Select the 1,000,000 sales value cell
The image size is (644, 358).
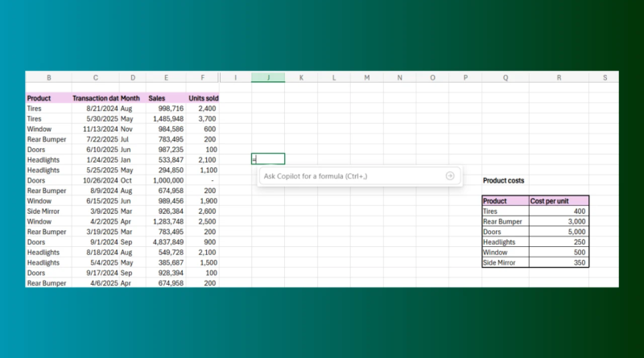click(x=166, y=180)
